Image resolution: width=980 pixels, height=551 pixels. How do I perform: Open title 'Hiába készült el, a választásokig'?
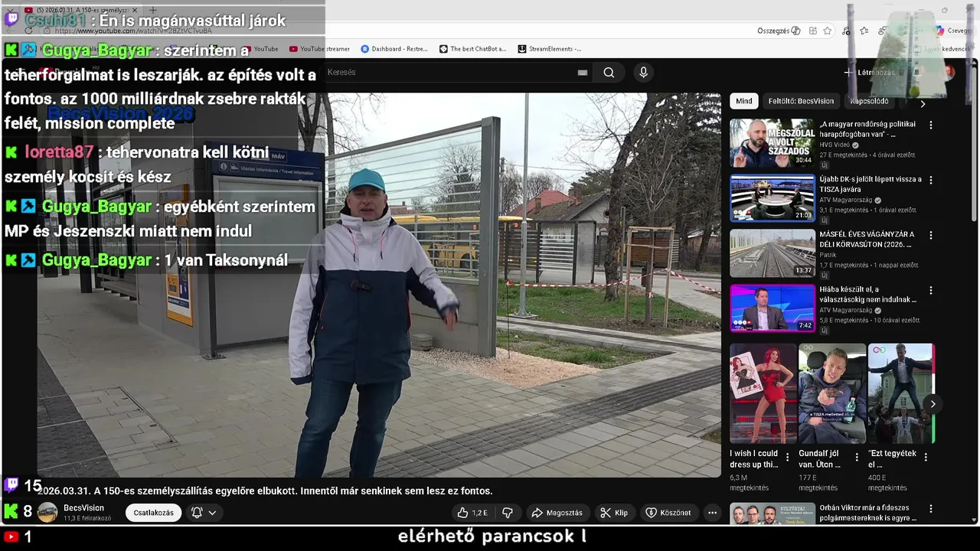pos(867,295)
